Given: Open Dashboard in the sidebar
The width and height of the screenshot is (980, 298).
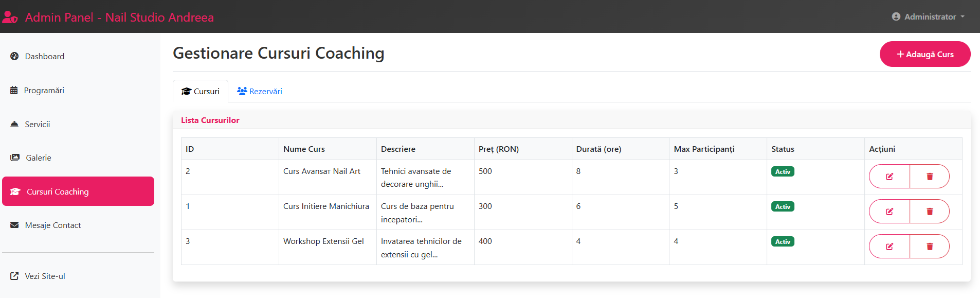Looking at the screenshot, I should point(78,56).
